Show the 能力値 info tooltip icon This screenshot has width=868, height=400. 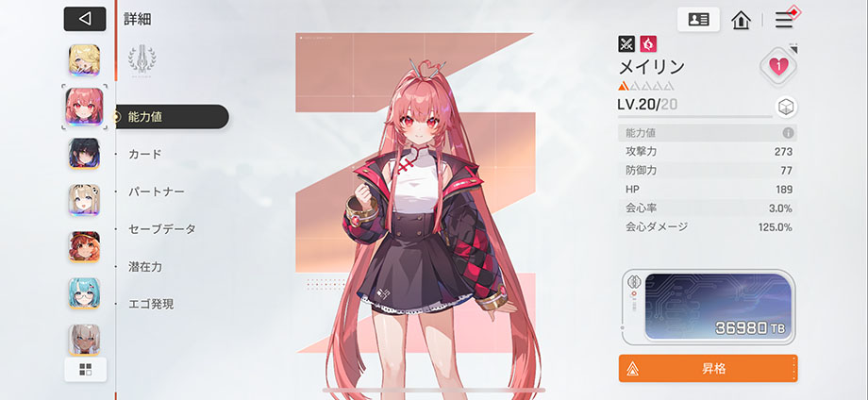pos(789,133)
